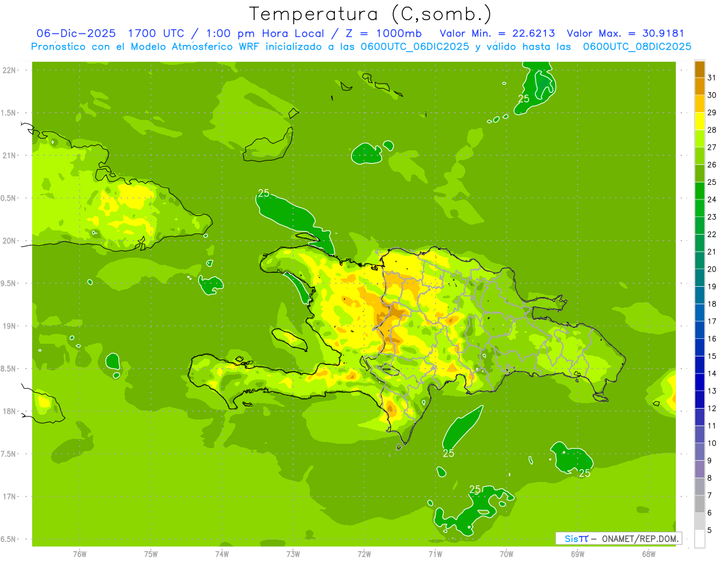728x562 pixels.
Task: Click the 73W longitude axis label
Action: 293,554
